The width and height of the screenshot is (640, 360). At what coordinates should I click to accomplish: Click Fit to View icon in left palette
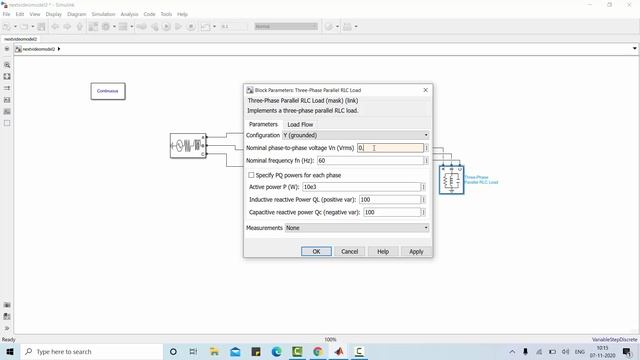click(x=7, y=76)
